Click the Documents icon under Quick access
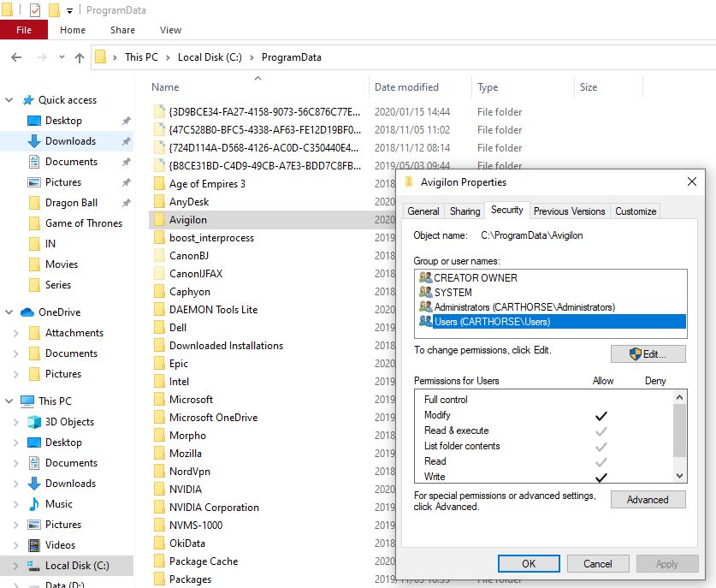This screenshot has width=716, height=588. tap(34, 162)
